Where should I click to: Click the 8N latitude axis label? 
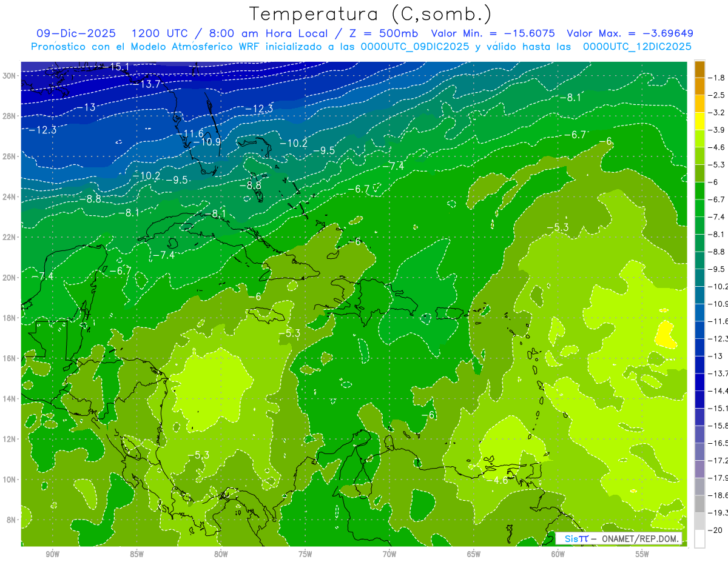[x=12, y=520]
